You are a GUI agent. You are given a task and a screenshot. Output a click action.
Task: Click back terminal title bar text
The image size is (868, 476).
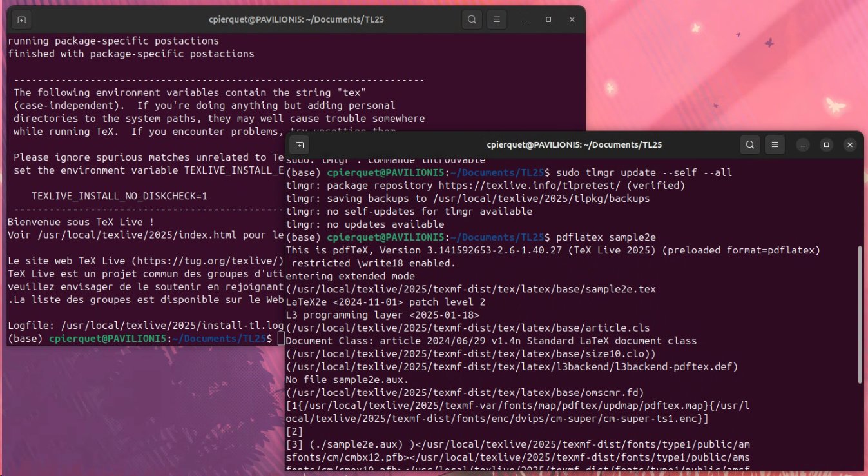pyautogui.click(x=296, y=20)
